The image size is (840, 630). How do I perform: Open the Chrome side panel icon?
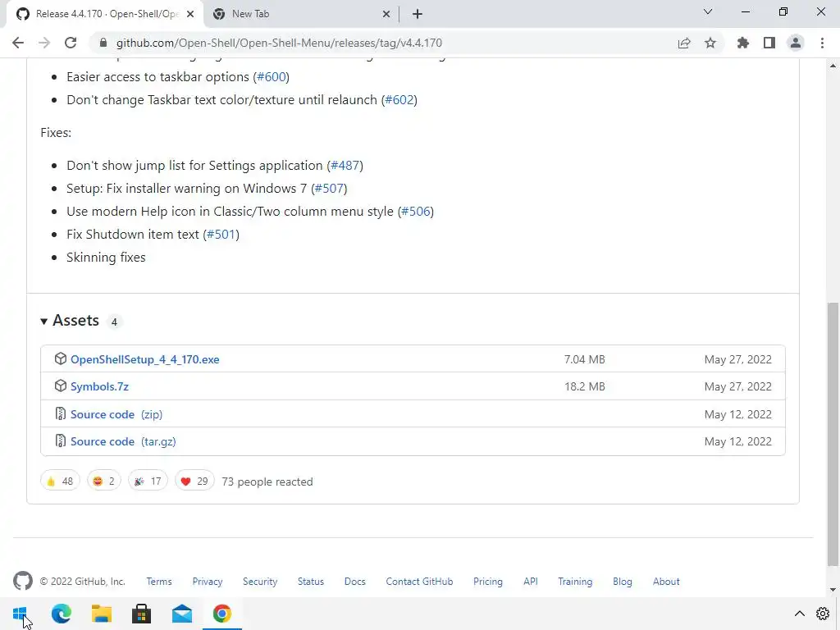(769, 43)
